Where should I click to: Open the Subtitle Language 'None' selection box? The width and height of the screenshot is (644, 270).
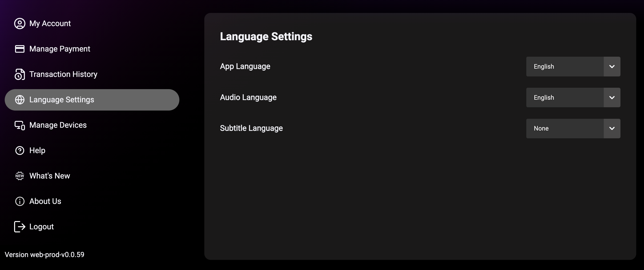point(564,128)
